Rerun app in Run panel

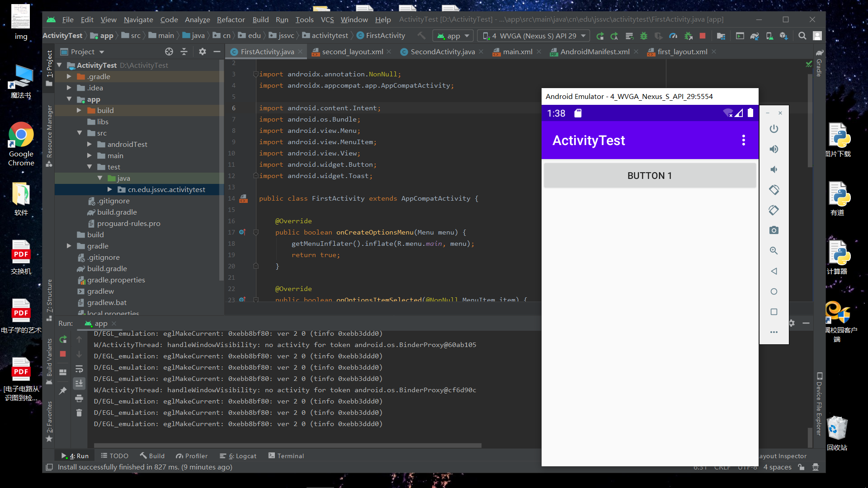63,339
